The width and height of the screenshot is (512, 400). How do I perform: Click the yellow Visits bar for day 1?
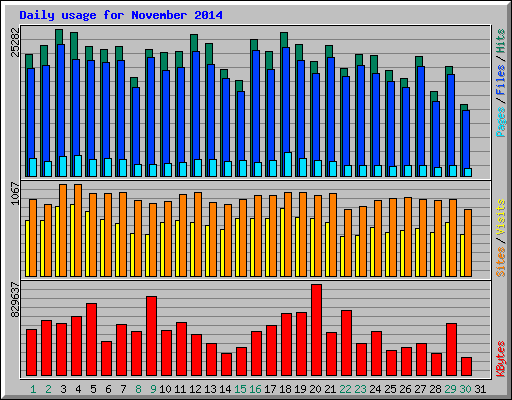pos(27,248)
